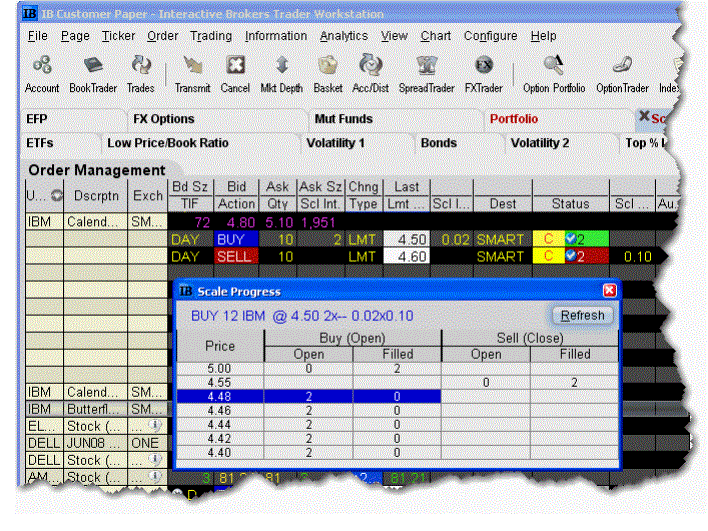
Task: Open the Chart menu
Action: click(x=436, y=36)
